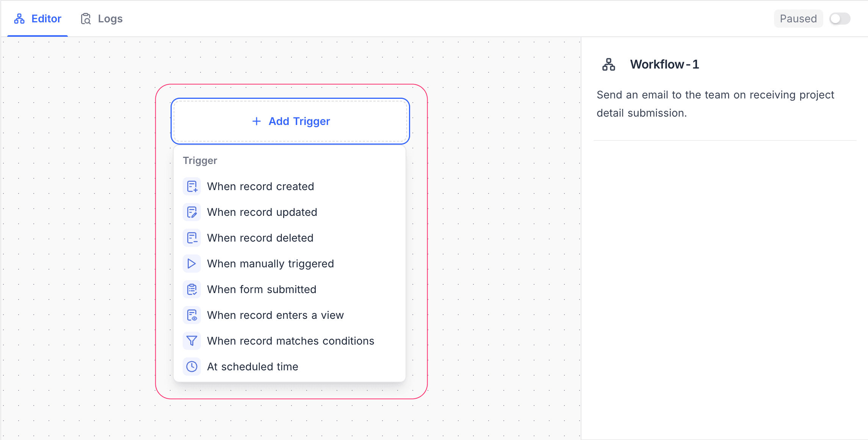Pick the When record matches conditions trigger
Screen dimensions: 868x440
tap(291, 341)
